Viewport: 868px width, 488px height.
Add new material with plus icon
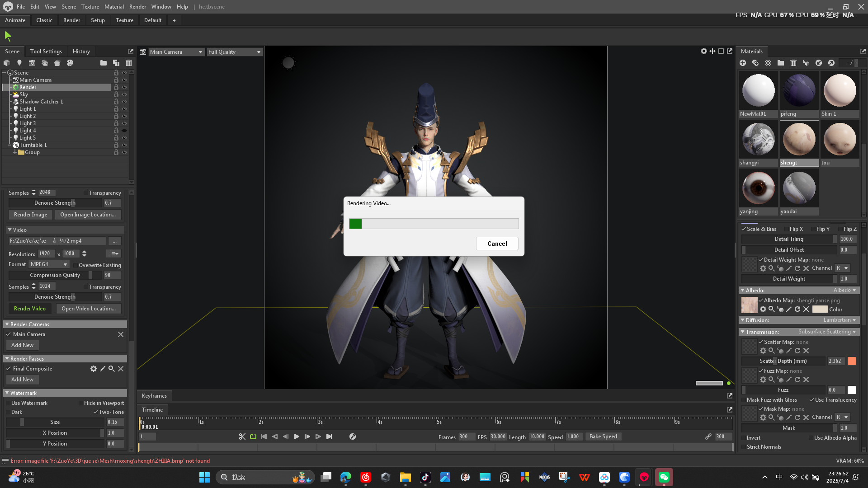743,63
